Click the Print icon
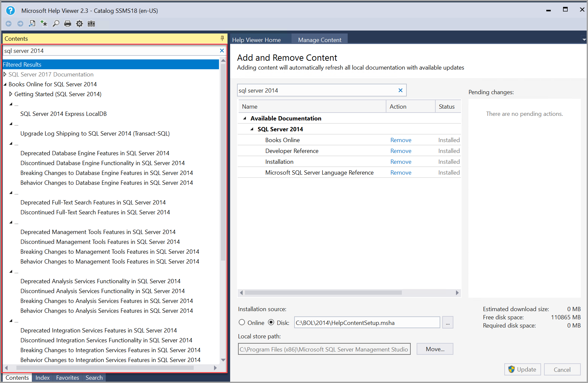This screenshot has width=588, height=383. coord(68,23)
